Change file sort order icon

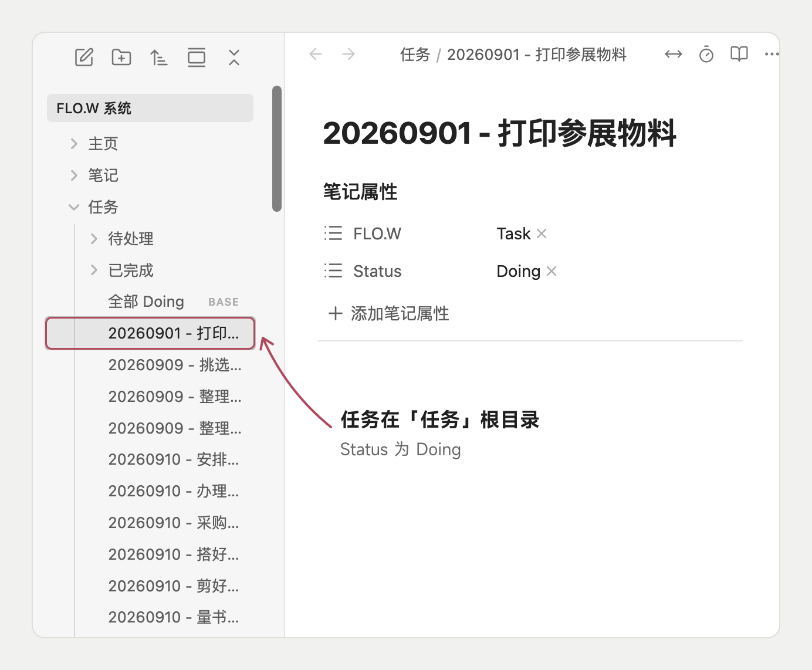click(158, 57)
